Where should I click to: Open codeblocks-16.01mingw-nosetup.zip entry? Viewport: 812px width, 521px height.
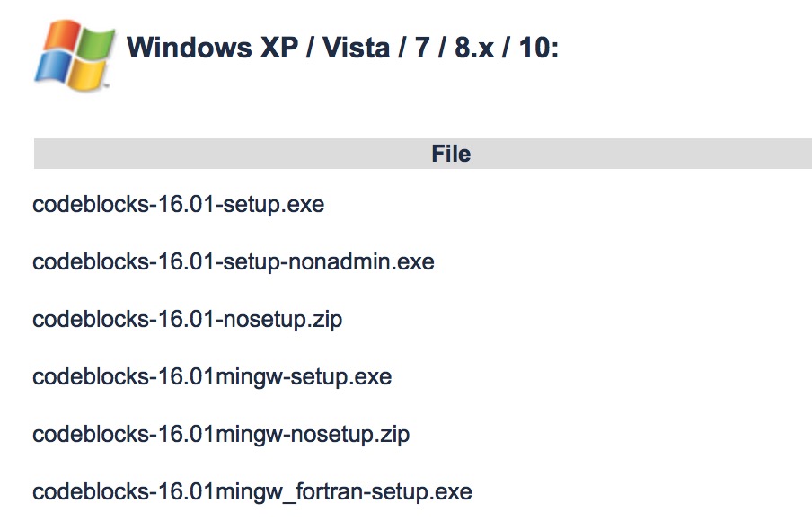[221, 435]
